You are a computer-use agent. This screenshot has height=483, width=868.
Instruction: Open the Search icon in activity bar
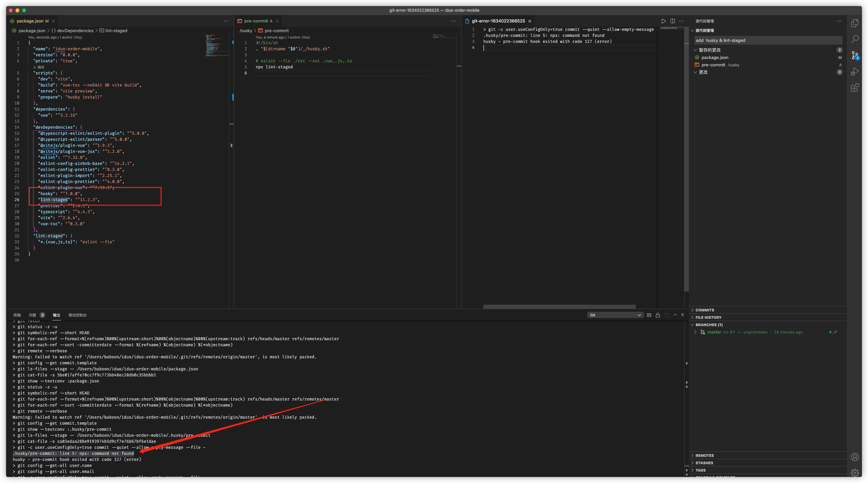(x=855, y=40)
